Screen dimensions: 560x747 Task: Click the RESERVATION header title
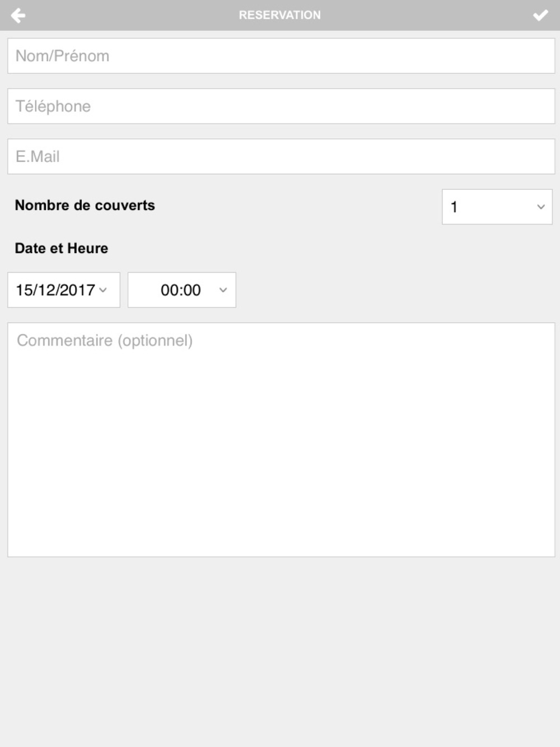(280, 15)
